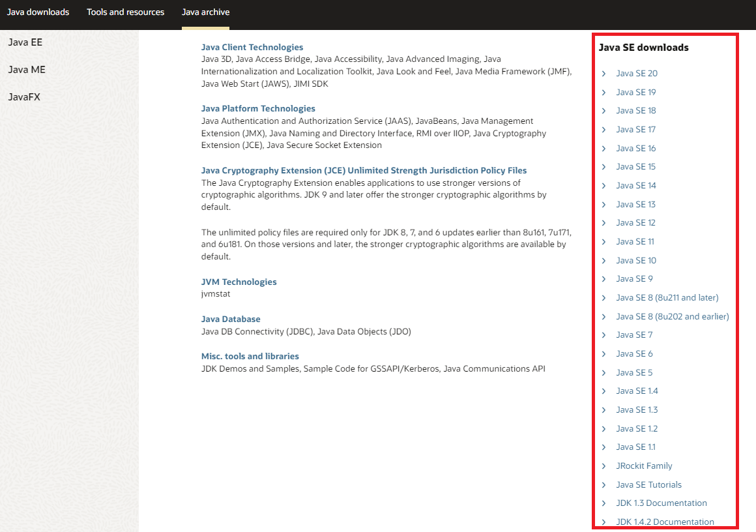Viewport: 756px width, 532px height.
Task: Open Java SE 8 (8u202 and earlier)
Action: pyautogui.click(x=673, y=316)
